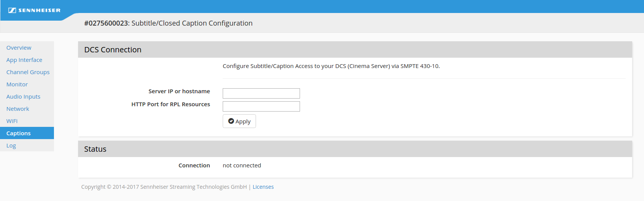This screenshot has height=201, width=644.
Task: Click the 'HTTP Port for RPL Resources' label
Action: click(x=171, y=104)
